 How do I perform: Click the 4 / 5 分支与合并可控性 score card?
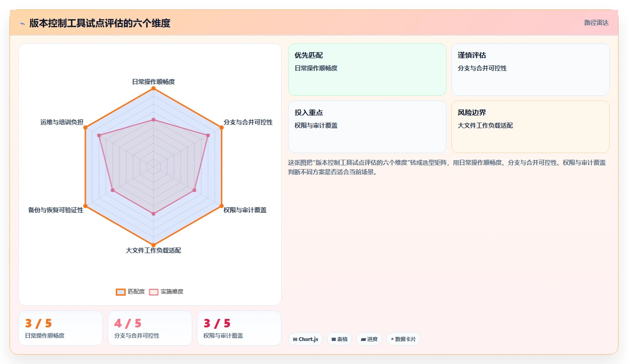150,328
